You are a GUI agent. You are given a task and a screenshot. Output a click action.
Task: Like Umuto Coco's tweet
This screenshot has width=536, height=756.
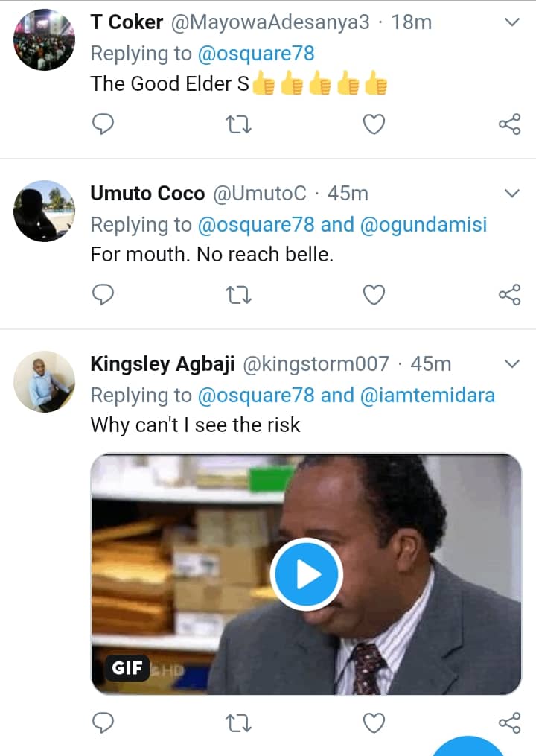(x=374, y=296)
